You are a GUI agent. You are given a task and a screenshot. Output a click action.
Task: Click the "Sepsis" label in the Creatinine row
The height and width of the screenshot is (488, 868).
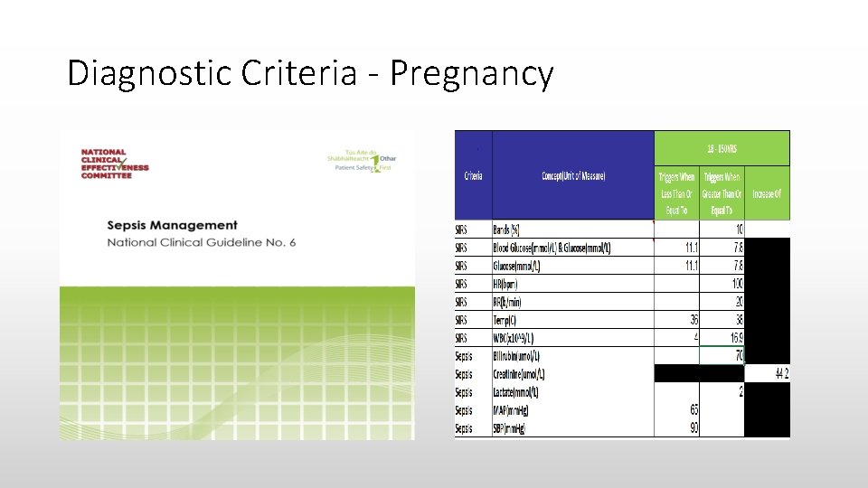tap(464, 374)
